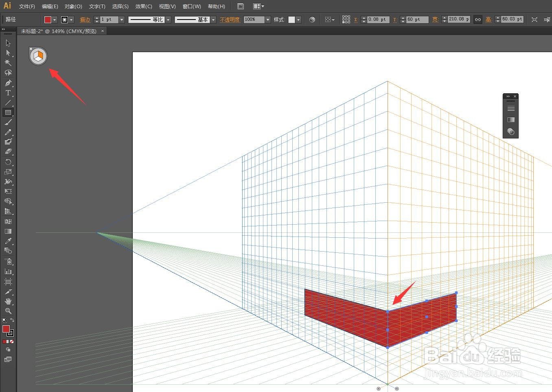Open 文字(T) menu
Viewport: 552px width, 392px height.
(97, 7)
